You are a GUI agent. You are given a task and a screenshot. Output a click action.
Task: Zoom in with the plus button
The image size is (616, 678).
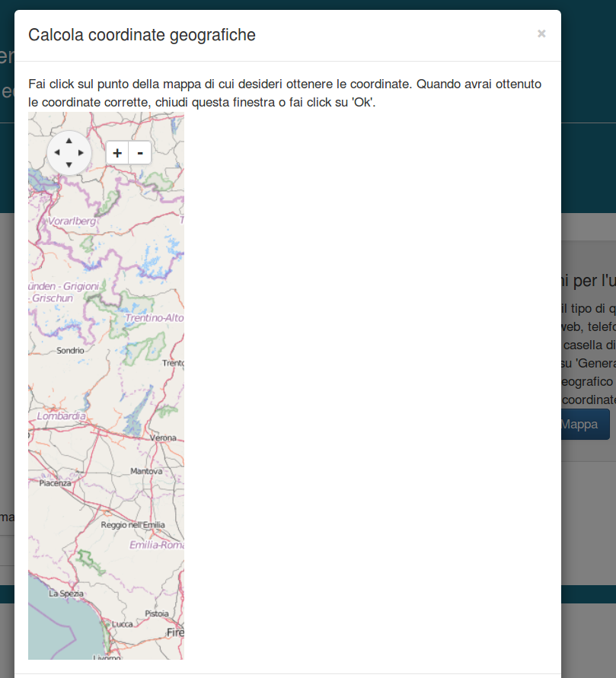pos(117,153)
